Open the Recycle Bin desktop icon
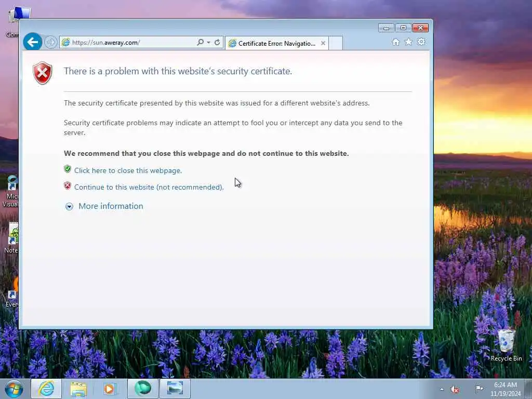Screen dimensions: 532x399 tap(506, 344)
